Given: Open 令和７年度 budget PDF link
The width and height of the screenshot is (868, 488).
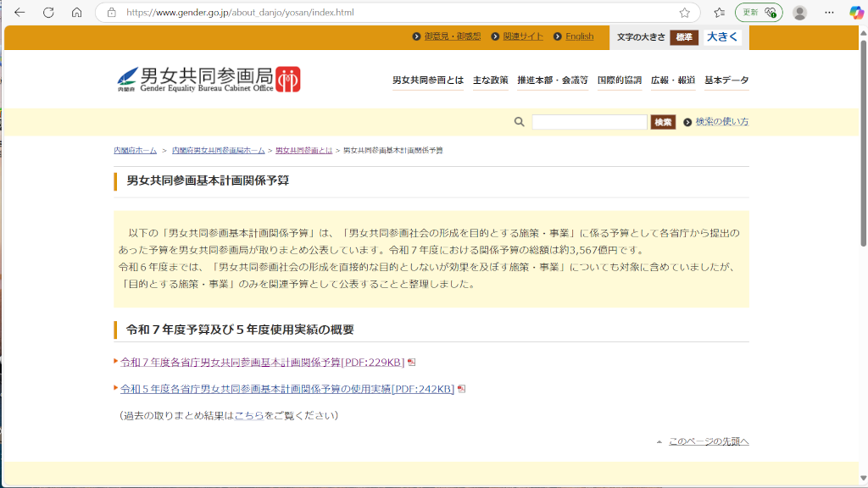Looking at the screenshot, I should [263, 363].
